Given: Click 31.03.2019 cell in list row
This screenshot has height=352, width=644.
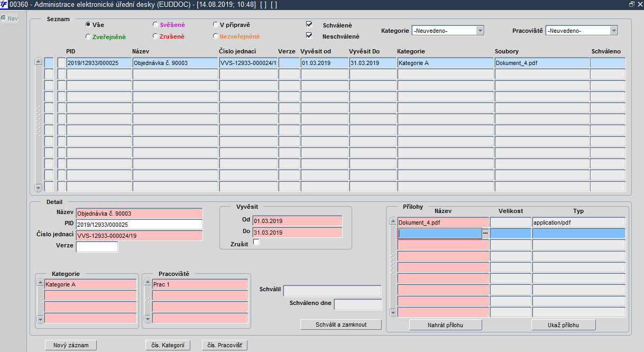Looking at the screenshot, I should point(373,63).
